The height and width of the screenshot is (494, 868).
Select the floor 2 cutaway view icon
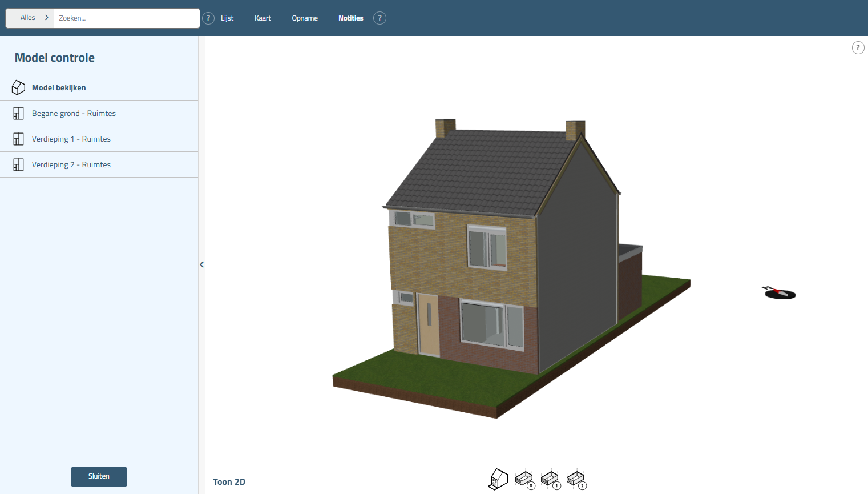click(576, 479)
